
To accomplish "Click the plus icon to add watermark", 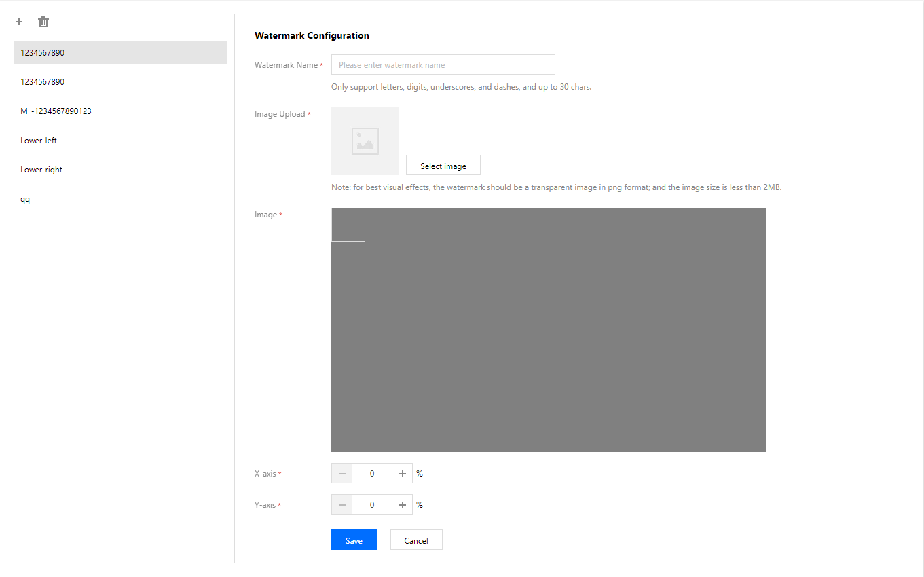I will 19,22.
